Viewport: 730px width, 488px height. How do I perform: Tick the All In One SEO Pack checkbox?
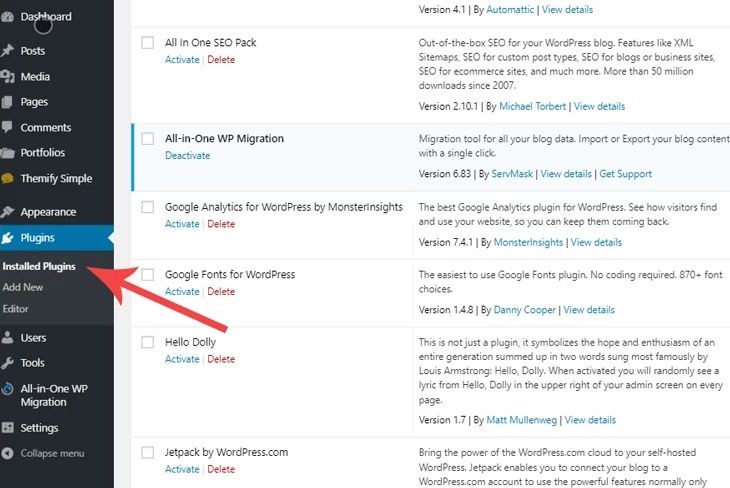(x=148, y=43)
